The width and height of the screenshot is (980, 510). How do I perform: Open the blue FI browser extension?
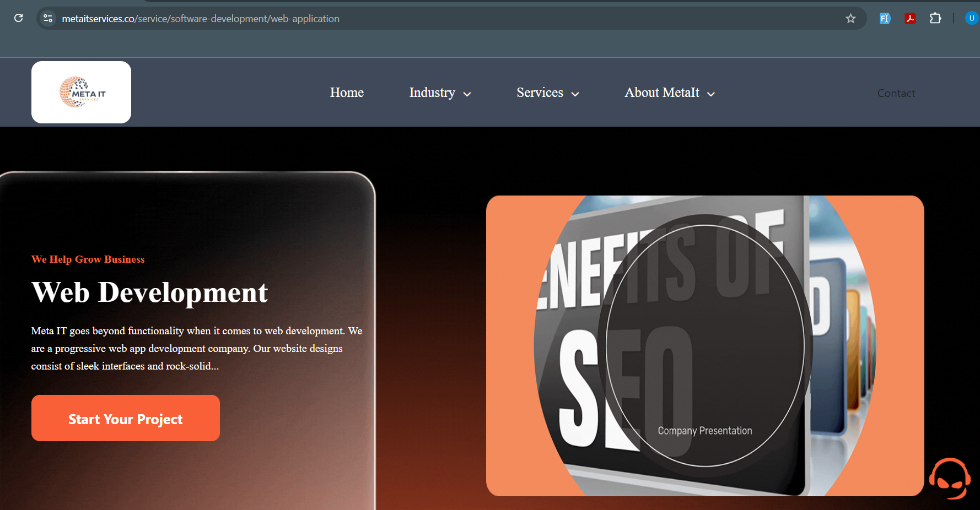tap(885, 18)
